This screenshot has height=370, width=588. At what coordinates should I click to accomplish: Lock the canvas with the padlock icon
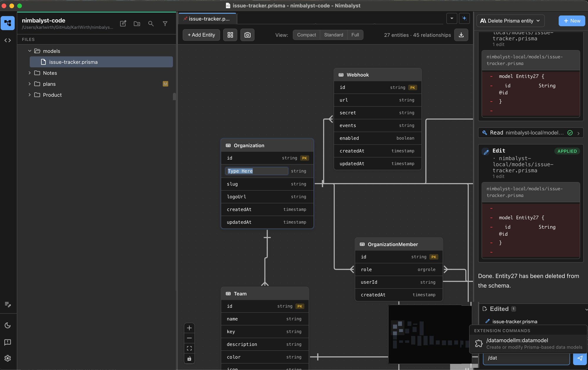[189, 359]
